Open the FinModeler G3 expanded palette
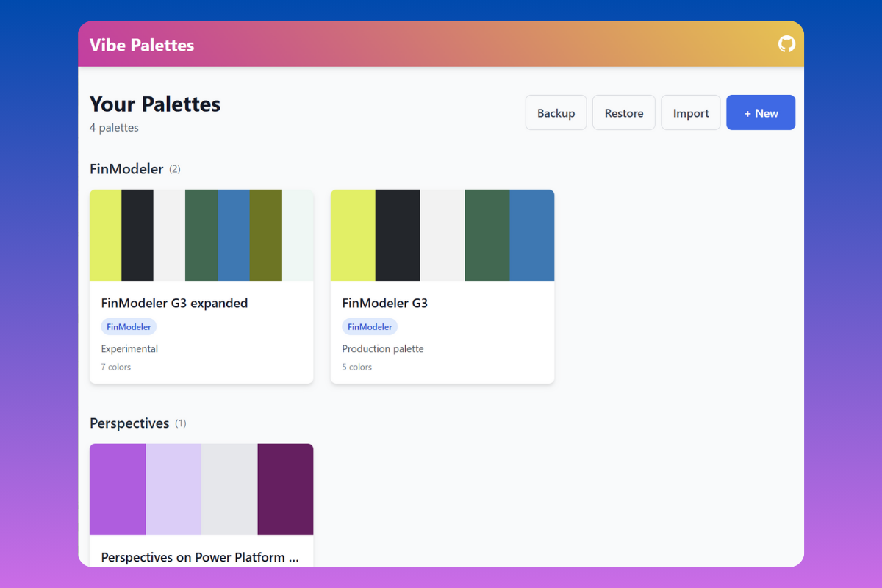882x588 pixels. click(175, 303)
